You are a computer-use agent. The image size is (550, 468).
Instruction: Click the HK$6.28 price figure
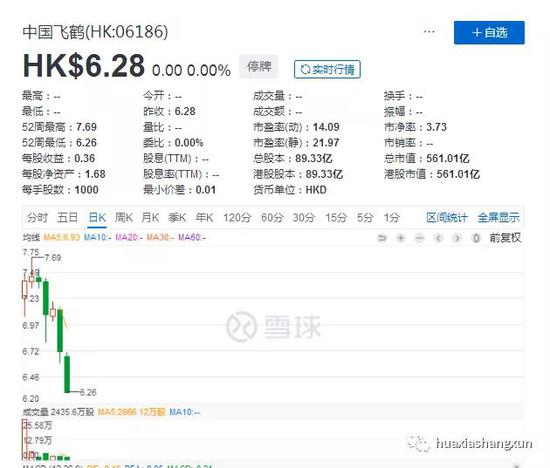[84, 66]
